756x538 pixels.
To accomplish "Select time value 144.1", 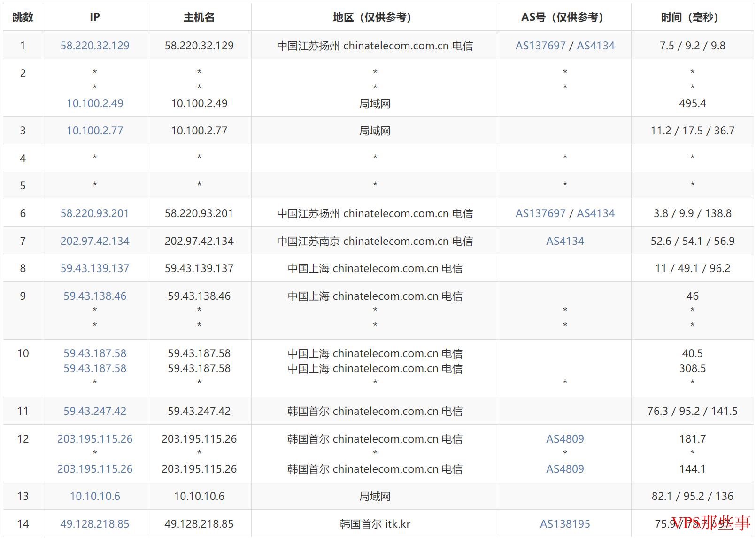I will (x=692, y=469).
